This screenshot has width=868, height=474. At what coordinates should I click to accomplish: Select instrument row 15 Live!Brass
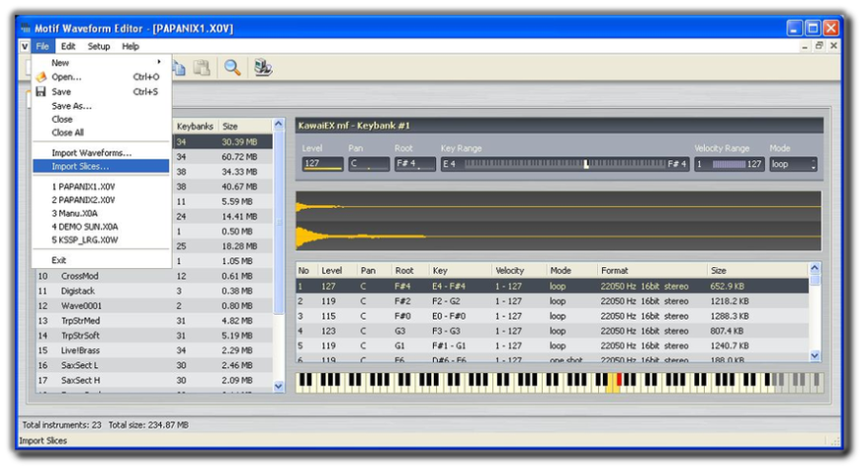pyautogui.click(x=154, y=351)
